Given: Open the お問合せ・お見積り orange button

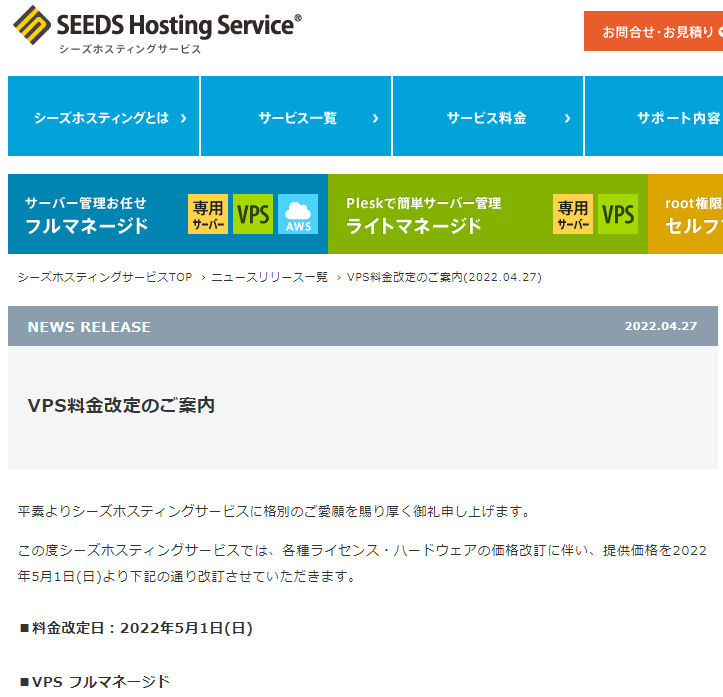Looking at the screenshot, I should click(x=653, y=31).
